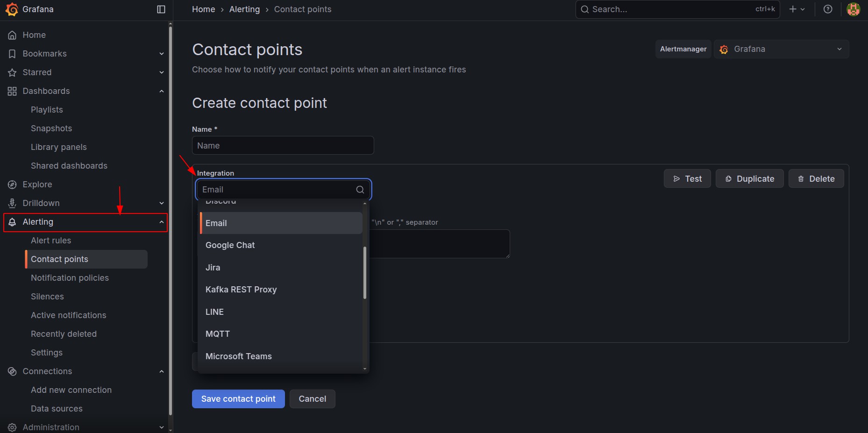This screenshot has width=868, height=433.
Task: Click the Grafana logo icon
Action: tap(12, 9)
